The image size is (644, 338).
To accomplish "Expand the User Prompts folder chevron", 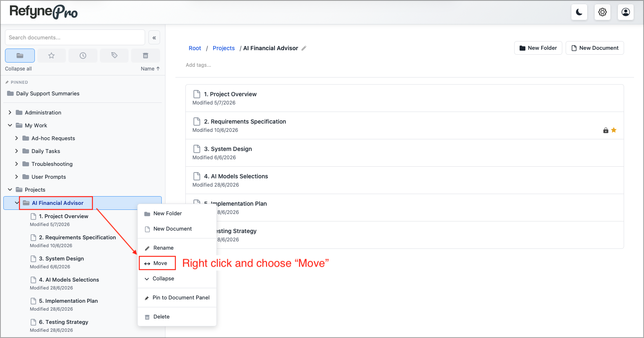I will [x=17, y=177].
